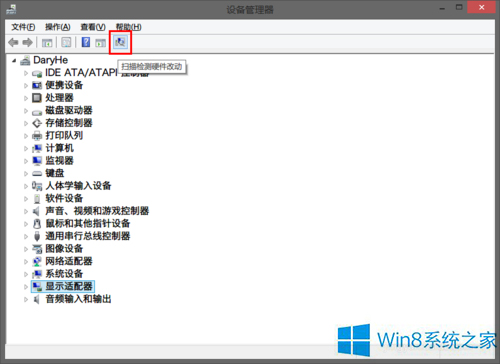This screenshot has height=364, width=500.
Task: Click the DaryHe computer icon
Action: pos(25,61)
